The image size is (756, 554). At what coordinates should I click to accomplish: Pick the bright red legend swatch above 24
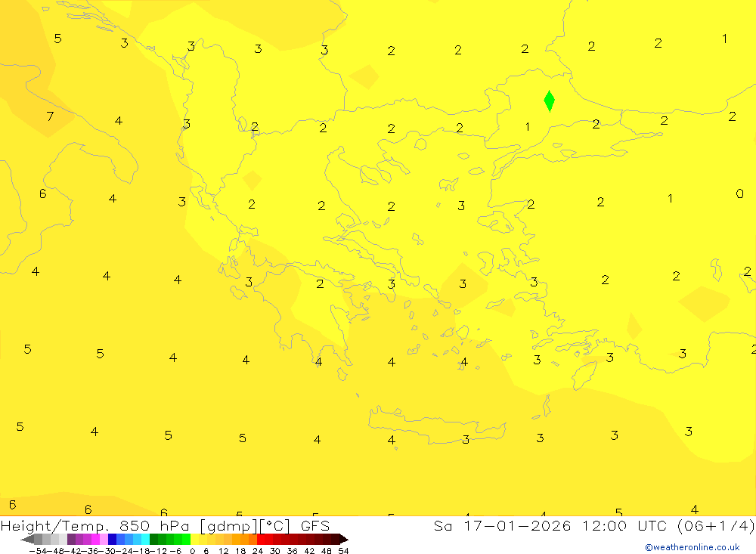[x=261, y=539]
